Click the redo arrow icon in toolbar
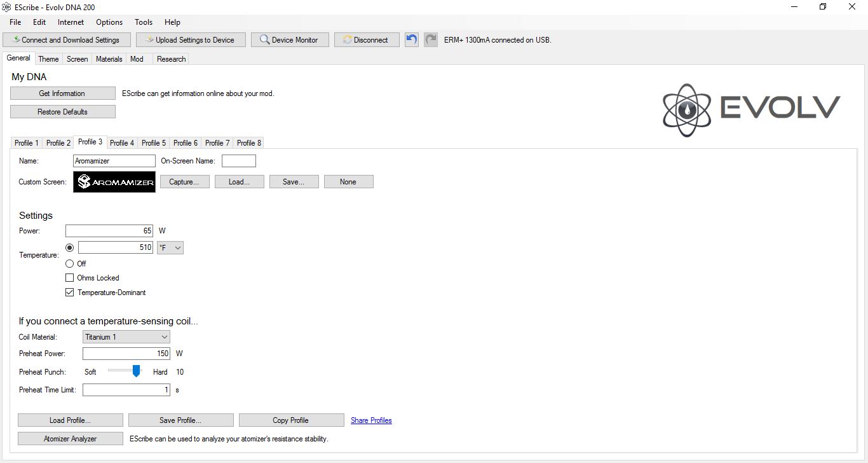868x463 pixels. click(x=431, y=39)
